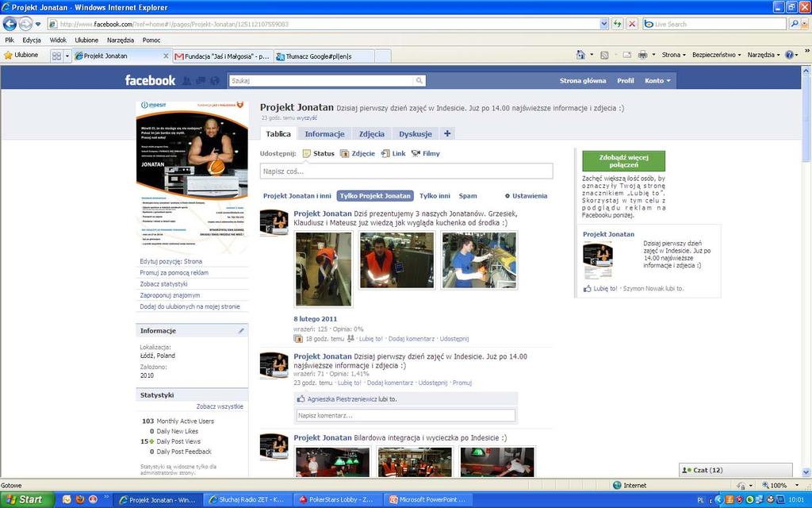Image resolution: width=812 pixels, height=508 pixels.
Task: Open the recent pages dropdown arrow
Action: tap(38, 25)
